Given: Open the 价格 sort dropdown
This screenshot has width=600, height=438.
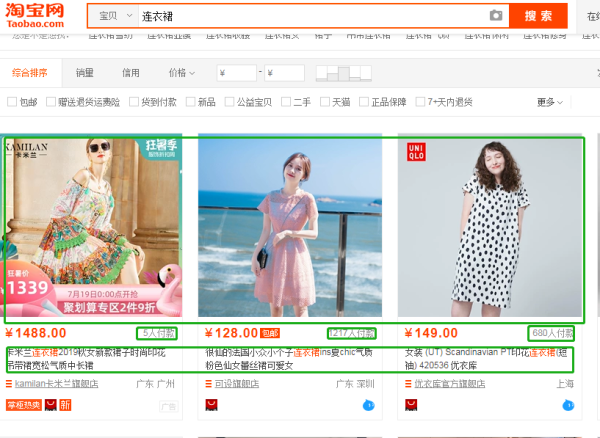Looking at the screenshot, I should click(x=182, y=72).
